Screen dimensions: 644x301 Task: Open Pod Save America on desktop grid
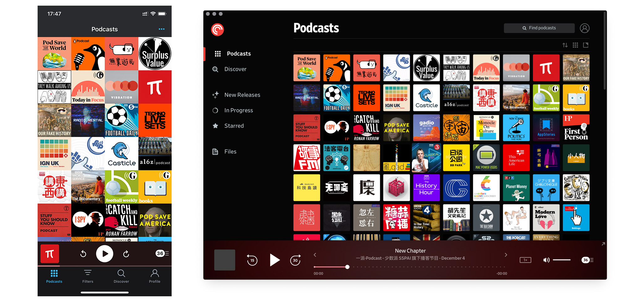(x=397, y=128)
